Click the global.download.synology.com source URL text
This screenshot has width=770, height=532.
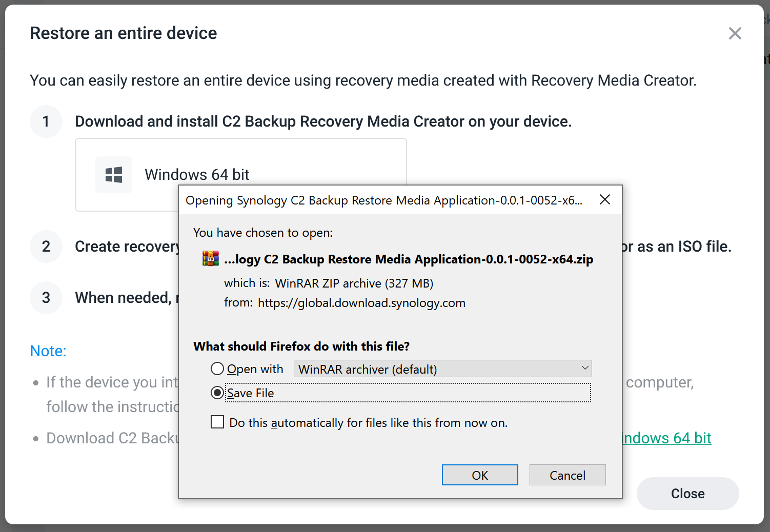[x=361, y=303]
